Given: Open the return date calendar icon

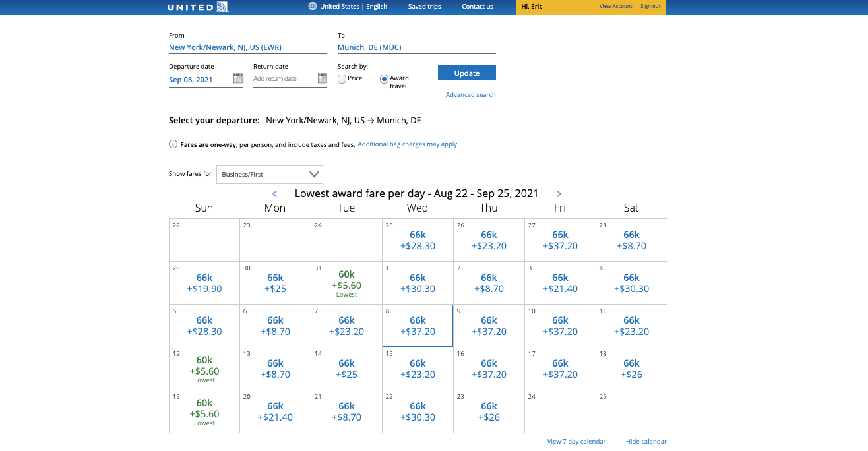Looking at the screenshot, I should point(323,78).
